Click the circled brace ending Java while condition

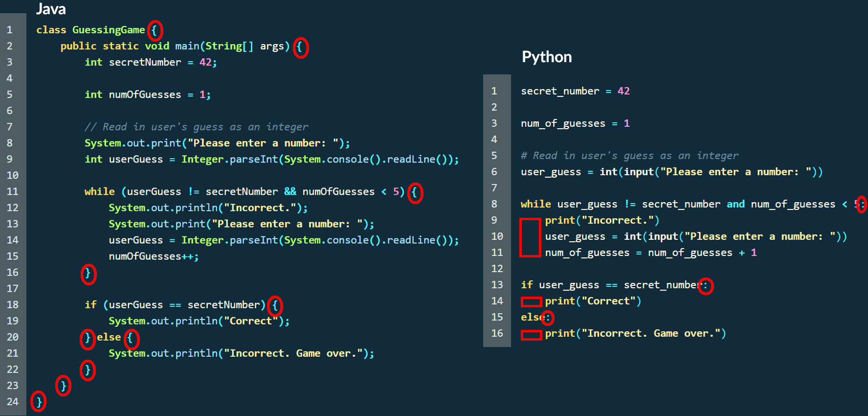415,193
